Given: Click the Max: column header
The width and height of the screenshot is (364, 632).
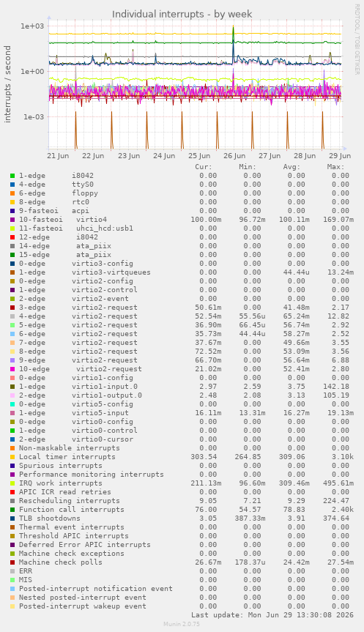Looking at the screenshot, I should 335,167.
